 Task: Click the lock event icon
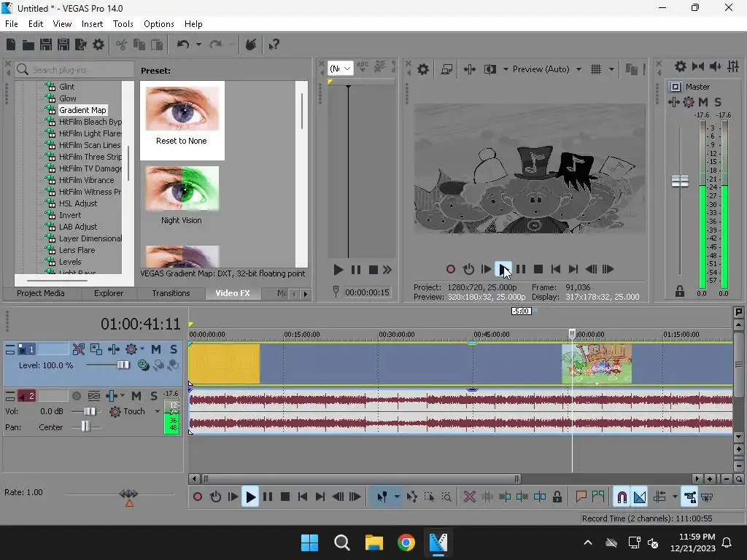[557, 497]
